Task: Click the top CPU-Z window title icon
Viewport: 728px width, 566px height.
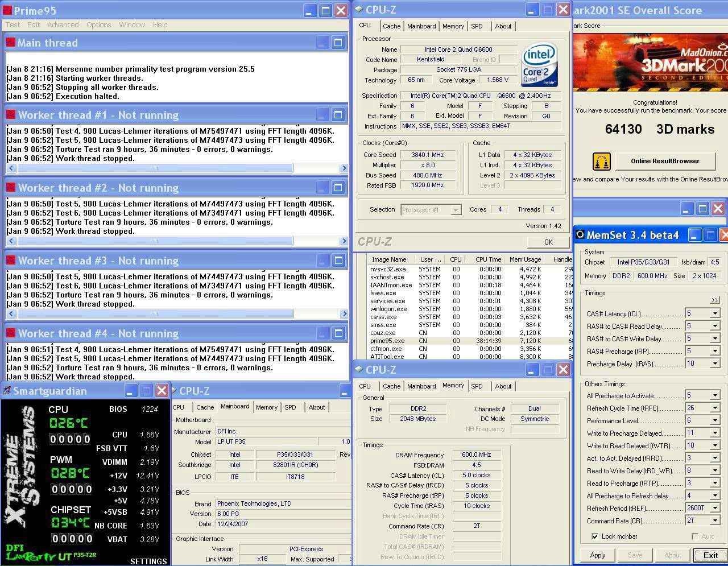Action: [x=358, y=9]
